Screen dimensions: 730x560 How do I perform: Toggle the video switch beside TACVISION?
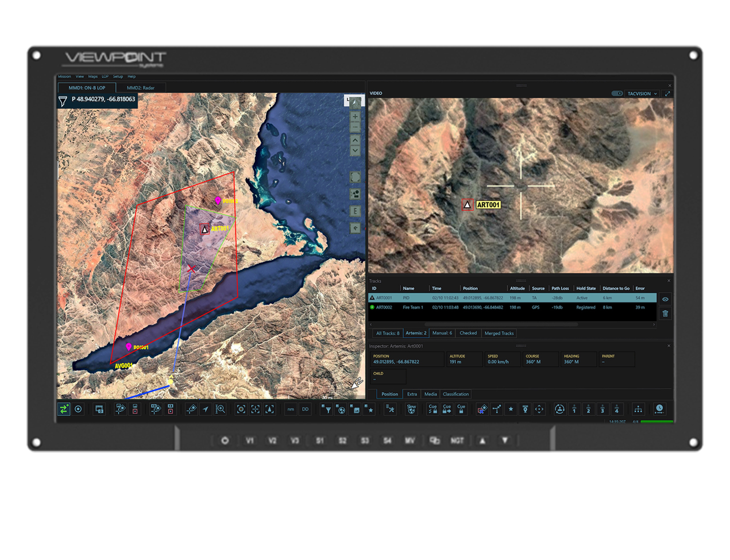pyautogui.click(x=617, y=93)
